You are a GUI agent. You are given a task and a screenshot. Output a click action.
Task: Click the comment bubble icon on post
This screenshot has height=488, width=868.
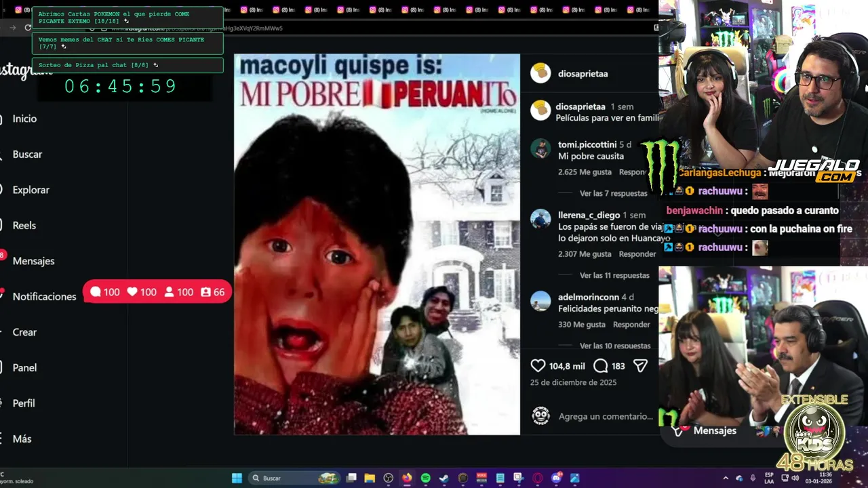(601, 366)
